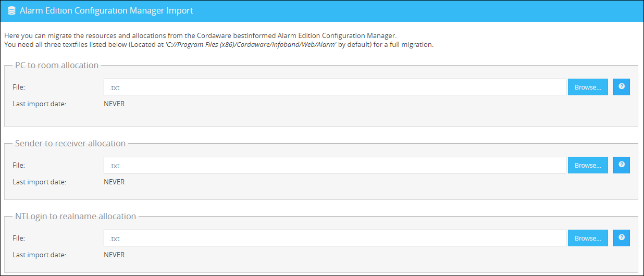
Task: Click the File label in PC to room section
Action: tap(19, 87)
